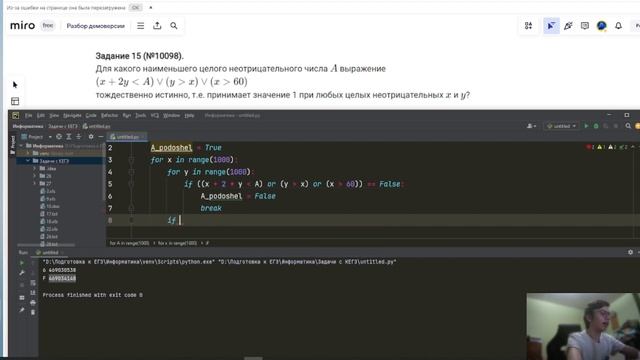The width and height of the screenshot is (640, 360).
Task: Pin the Run tab with pin icon
Action: 22,310
